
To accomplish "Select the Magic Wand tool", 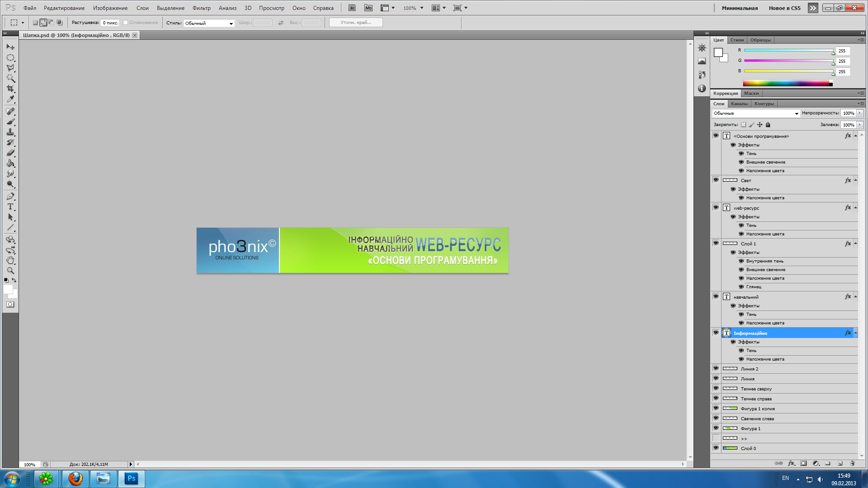I will tap(10, 78).
